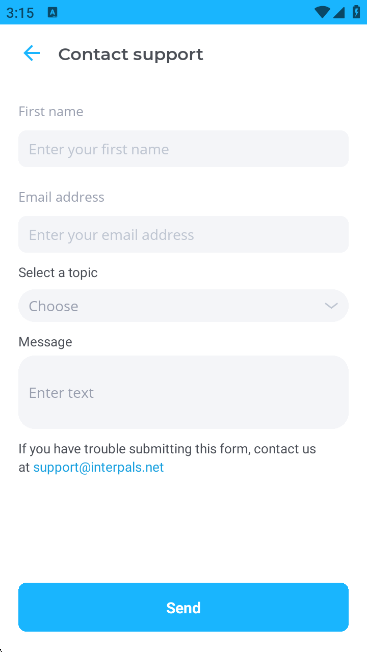This screenshot has height=652, width=367.
Task: Click the Enter text placeholder
Action: 61,393
